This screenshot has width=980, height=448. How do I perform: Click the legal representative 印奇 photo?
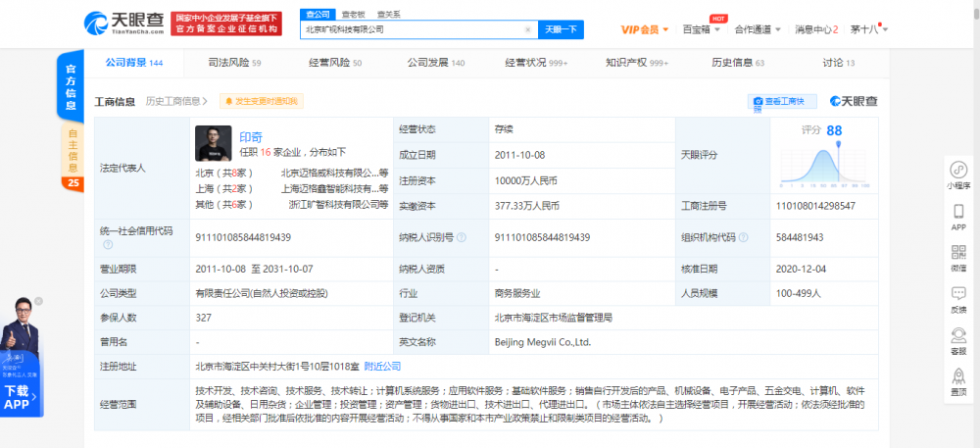click(213, 142)
